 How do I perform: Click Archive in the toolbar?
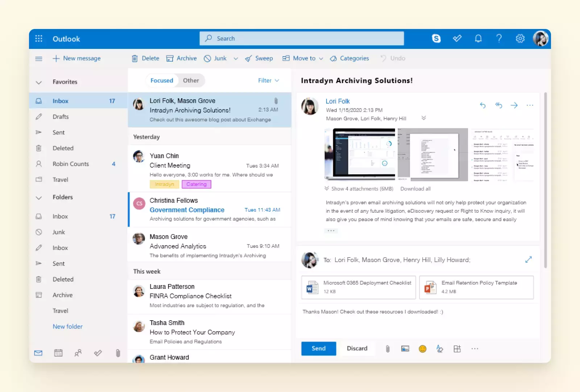click(x=182, y=58)
